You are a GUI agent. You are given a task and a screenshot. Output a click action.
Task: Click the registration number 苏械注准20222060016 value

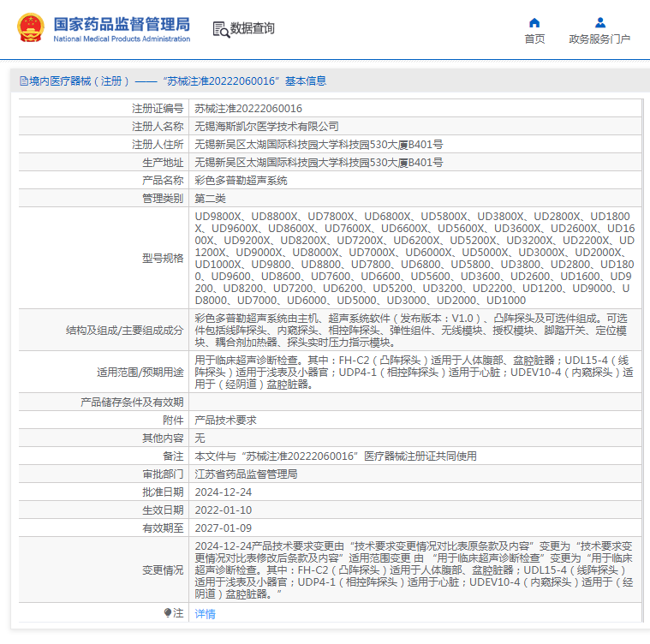(x=248, y=109)
